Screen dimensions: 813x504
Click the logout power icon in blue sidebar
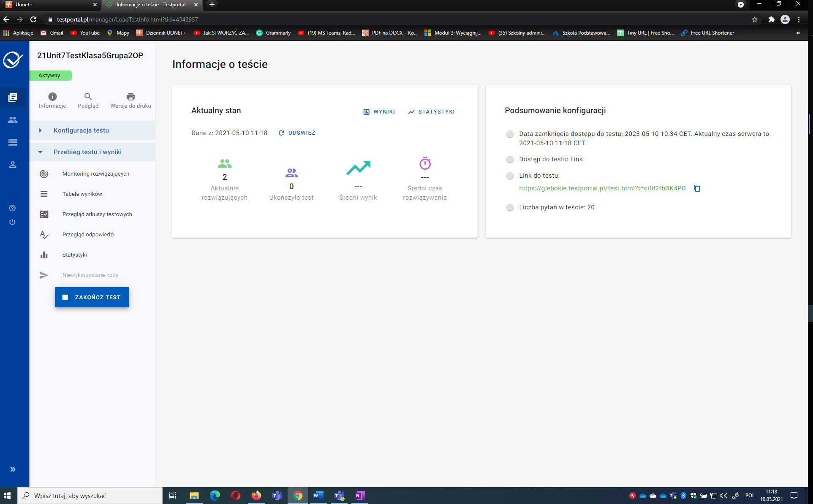pyautogui.click(x=12, y=222)
